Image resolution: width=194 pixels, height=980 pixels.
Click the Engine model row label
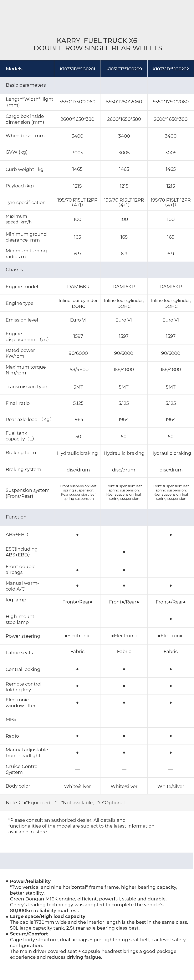22,287
